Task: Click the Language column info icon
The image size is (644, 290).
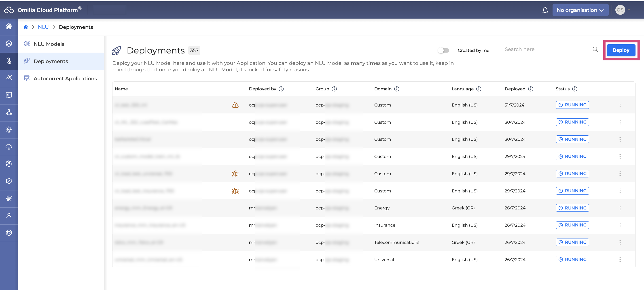Action: [479, 89]
